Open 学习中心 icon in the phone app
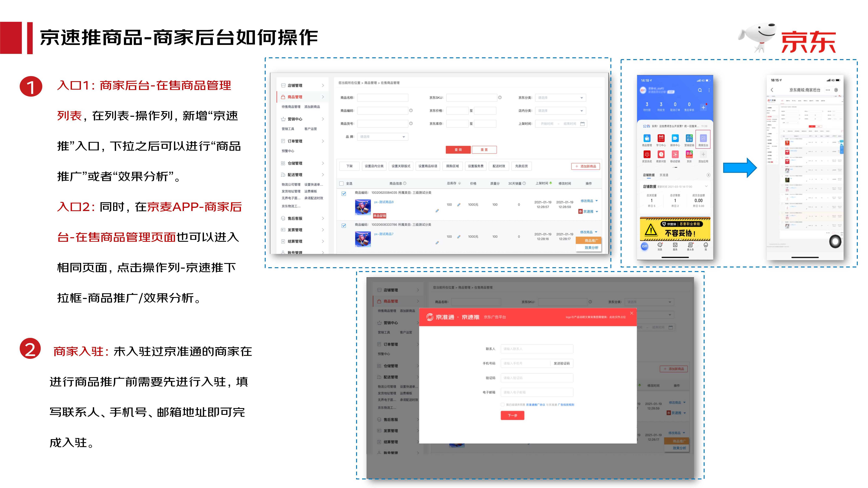The image size is (868, 488). point(661,138)
